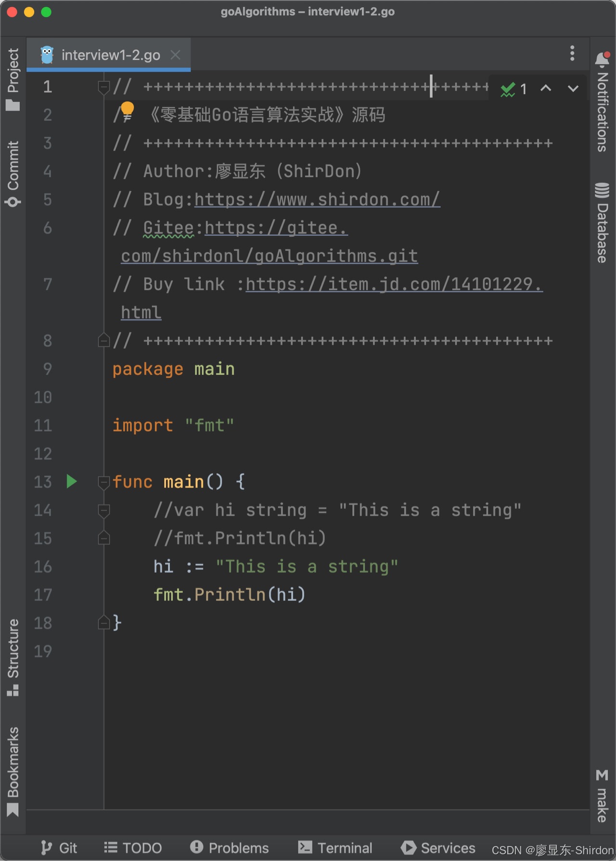616x861 pixels.
Task: Click the commented //fmt.Println(hi) on line 15
Action: click(x=240, y=539)
